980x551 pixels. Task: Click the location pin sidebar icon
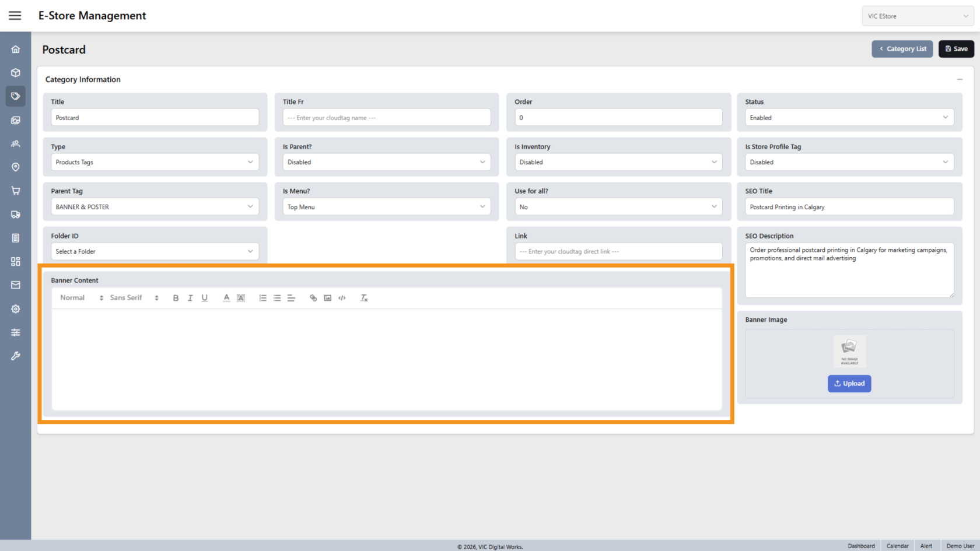[x=16, y=167]
